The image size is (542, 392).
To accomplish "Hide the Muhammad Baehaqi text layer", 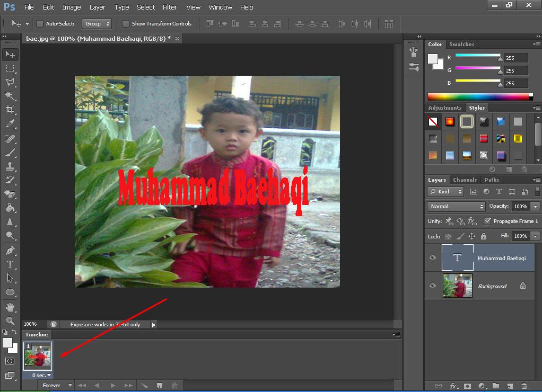I will pos(433,258).
